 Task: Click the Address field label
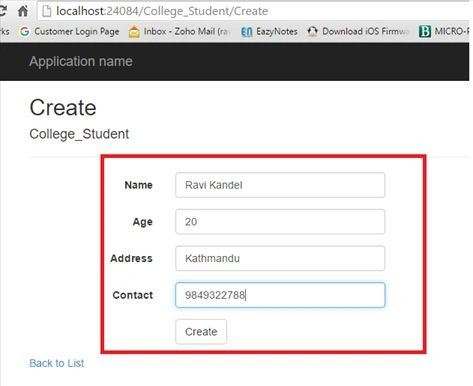[132, 258]
